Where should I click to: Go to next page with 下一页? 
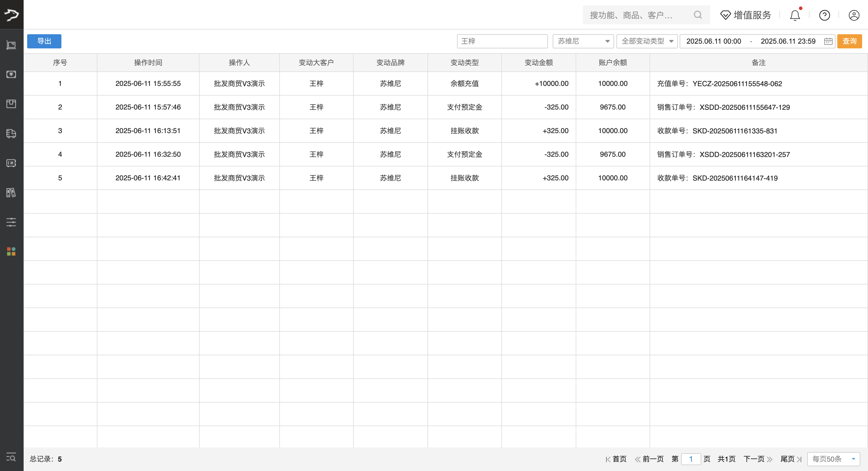click(758, 459)
